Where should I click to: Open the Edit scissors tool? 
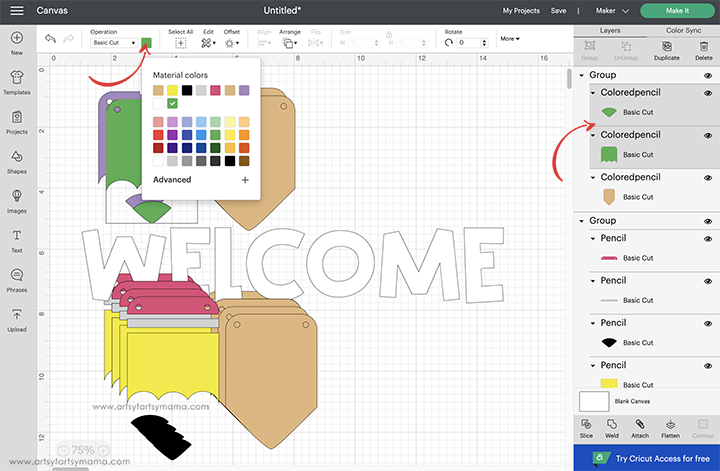click(208, 43)
